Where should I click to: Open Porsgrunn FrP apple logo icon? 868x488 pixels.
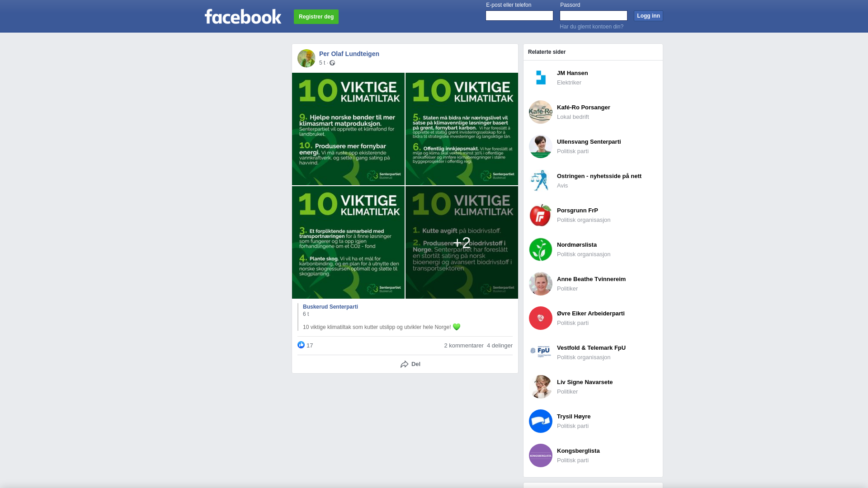click(x=541, y=215)
